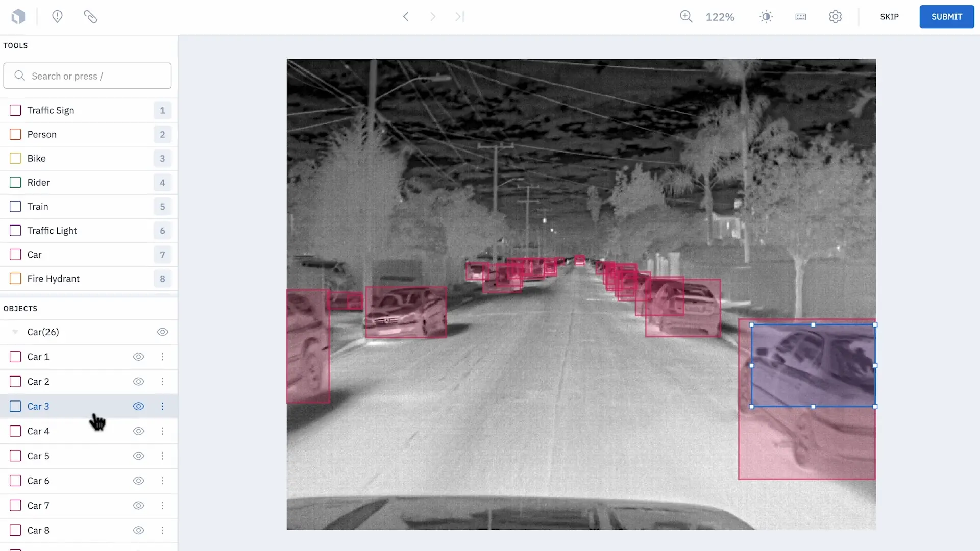Viewport: 980px width, 551px height.
Task: Open options menu for Car 6
Action: [x=162, y=481]
